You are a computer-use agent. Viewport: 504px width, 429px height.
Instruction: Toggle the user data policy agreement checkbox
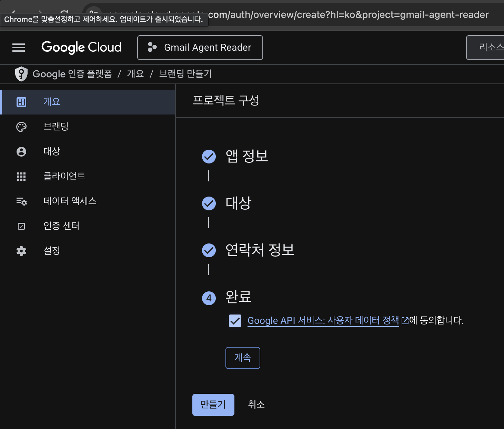pos(235,321)
